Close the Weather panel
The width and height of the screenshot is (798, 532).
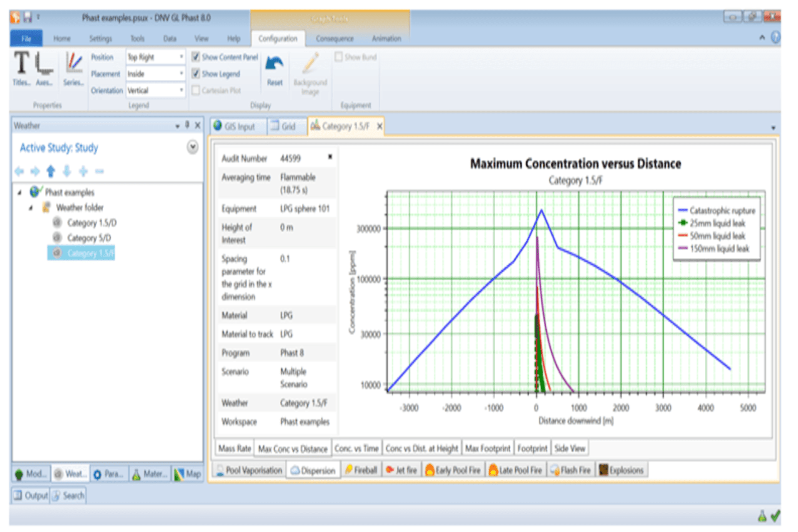click(198, 125)
